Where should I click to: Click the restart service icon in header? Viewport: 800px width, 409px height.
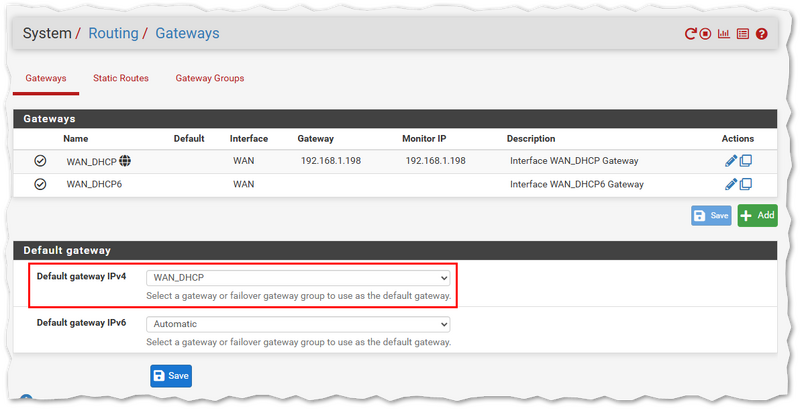[690, 34]
